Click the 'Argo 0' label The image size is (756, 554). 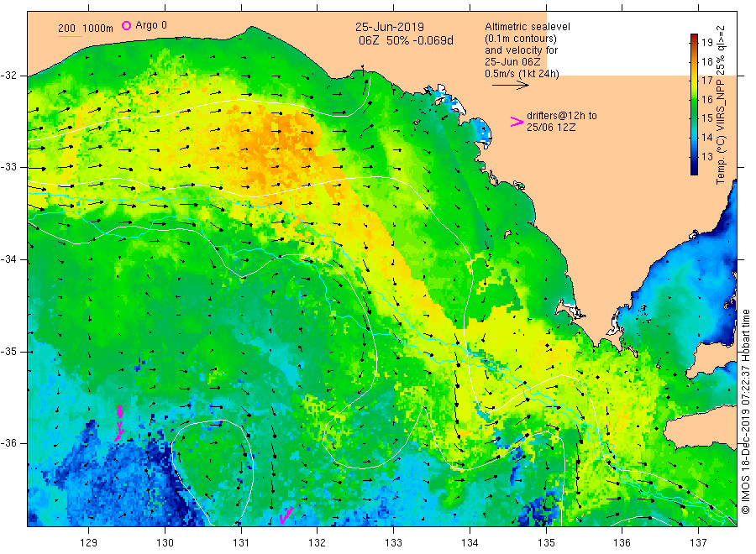pyautogui.click(x=151, y=25)
